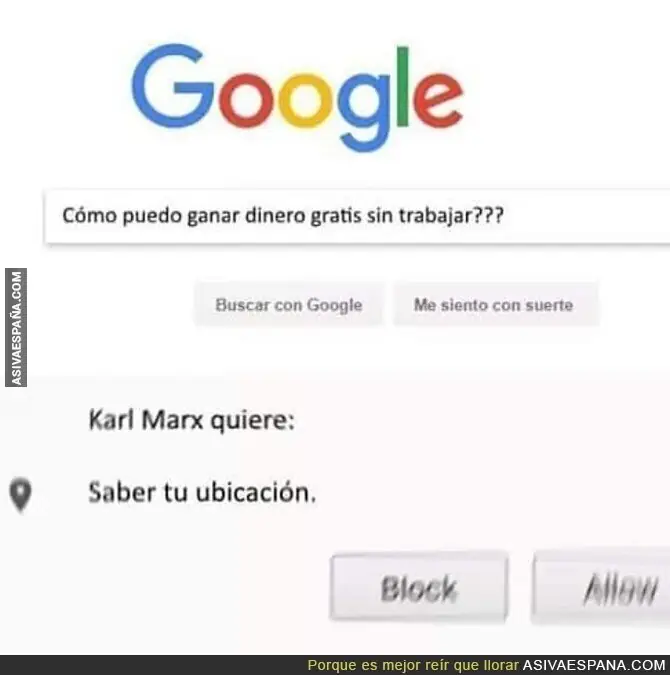The height and width of the screenshot is (675, 670).
Task: Click the yellow o in Google logo
Action: click(x=305, y=101)
